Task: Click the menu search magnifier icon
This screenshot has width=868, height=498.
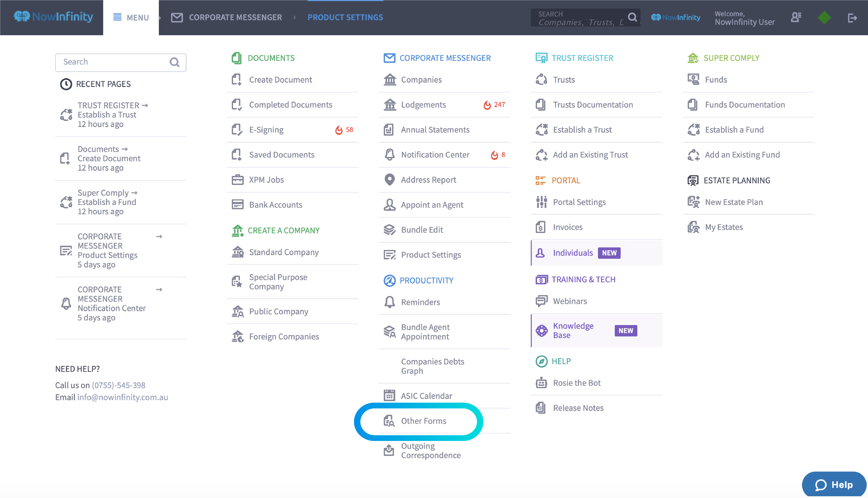Action: [175, 62]
